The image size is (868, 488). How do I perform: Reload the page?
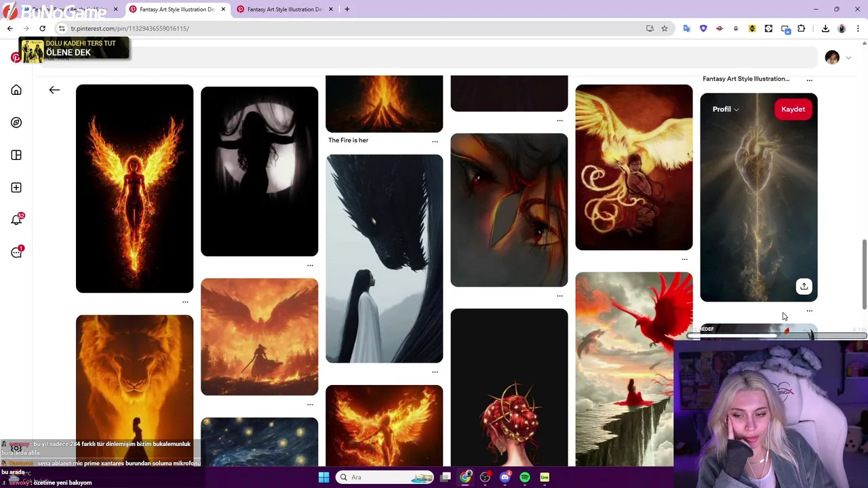click(42, 28)
